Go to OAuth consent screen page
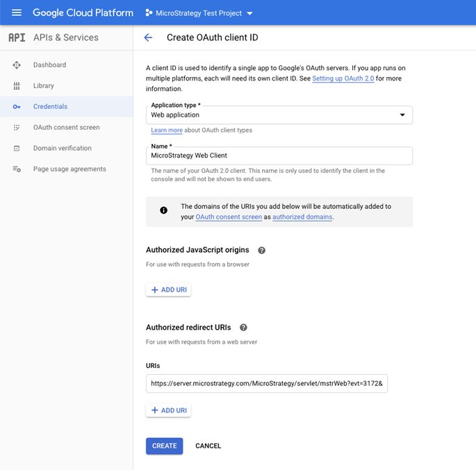This screenshot has width=476, height=470. pos(66,128)
